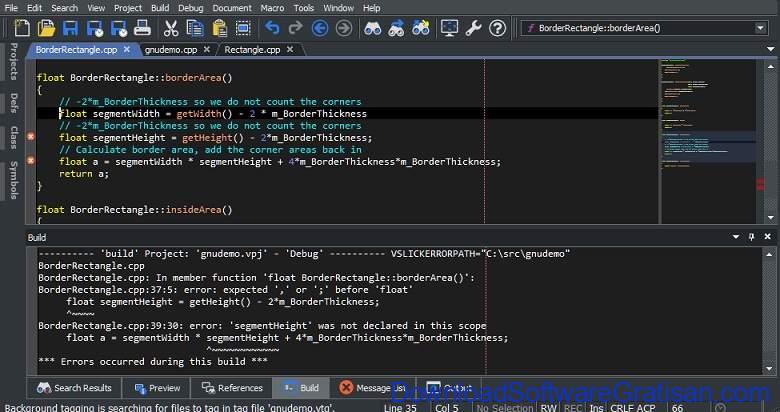Screen dimensions: 780x412
Task: Redo the last undone edit
Action: 295,28
